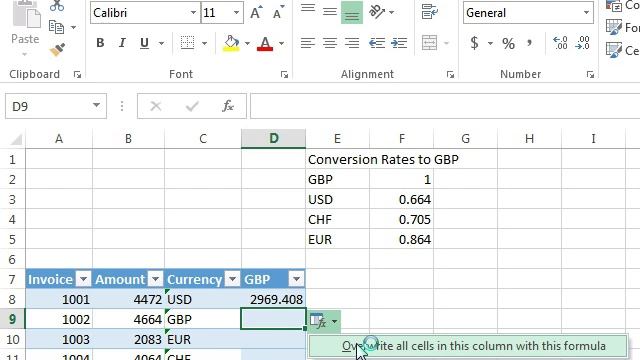640x360 pixels.
Task: Open font color dropdown arrow
Action: pyautogui.click(x=282, y=43)
